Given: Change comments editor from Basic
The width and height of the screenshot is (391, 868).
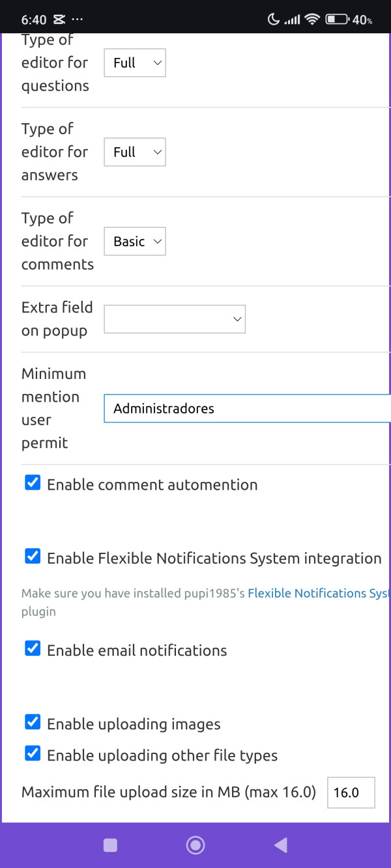Looking at the screenshot, I should pos(135,242).
